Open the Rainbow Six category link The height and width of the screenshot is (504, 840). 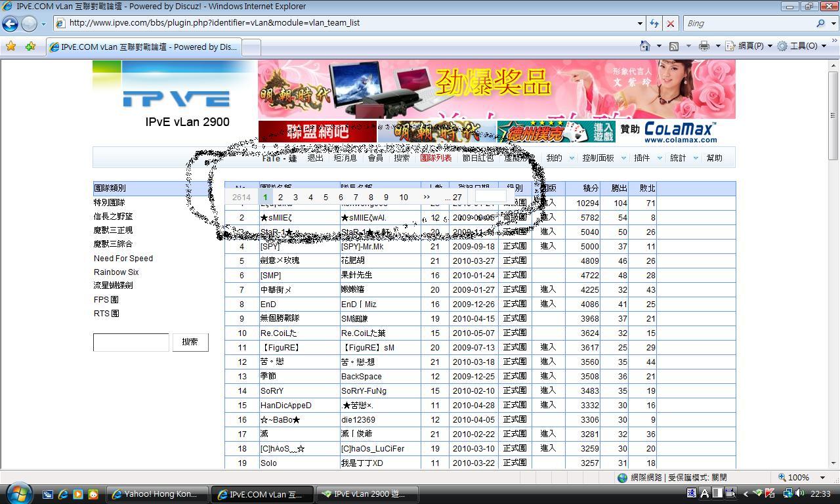[x=116, y=272]
